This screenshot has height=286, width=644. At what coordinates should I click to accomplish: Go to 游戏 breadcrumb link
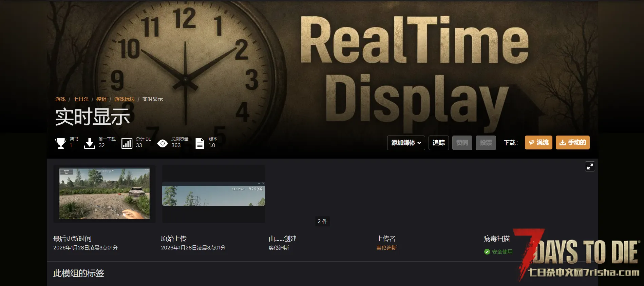point(60,99)
